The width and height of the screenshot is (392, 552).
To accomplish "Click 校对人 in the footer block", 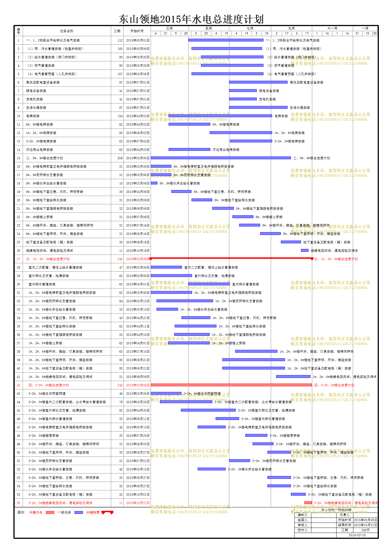I will tap(303, 530).
